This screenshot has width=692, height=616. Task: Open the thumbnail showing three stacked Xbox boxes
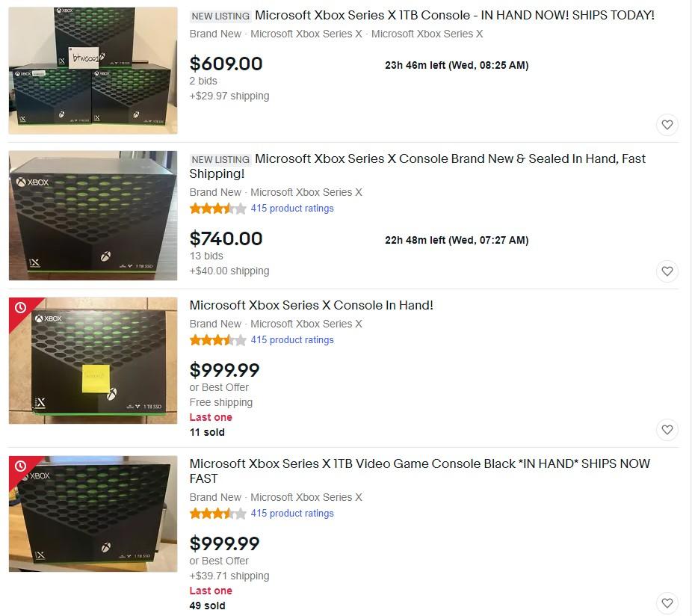(x=93, y=71)
